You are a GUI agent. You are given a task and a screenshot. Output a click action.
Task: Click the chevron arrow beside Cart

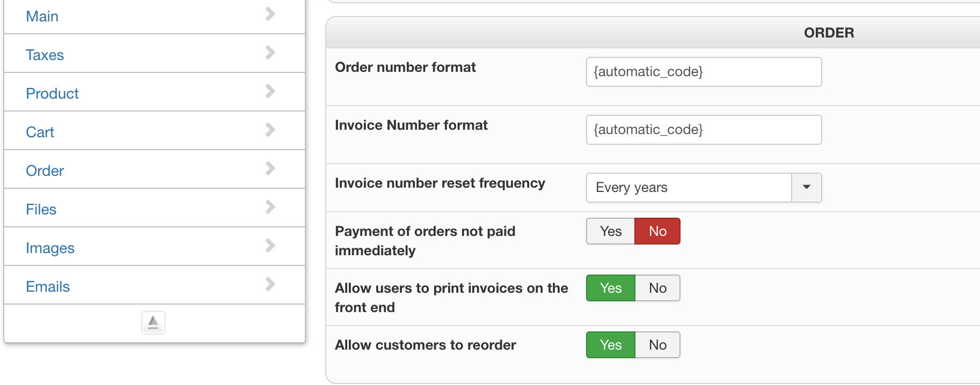270,130
